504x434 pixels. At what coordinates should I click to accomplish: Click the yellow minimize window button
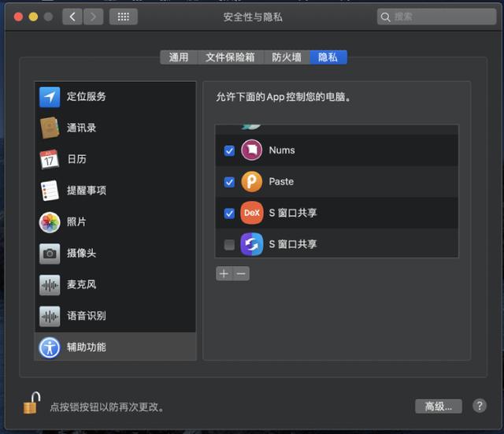point(33,17)
